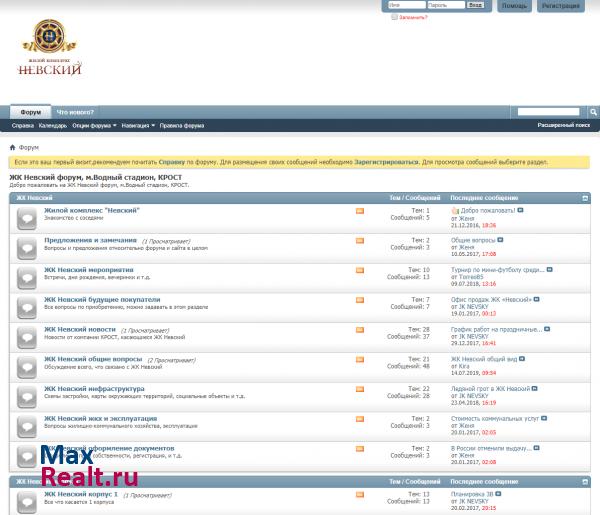Click the forum status icon for Предложения и замечания
Viewport: 600px width, 515px height.
coord(27,248)
